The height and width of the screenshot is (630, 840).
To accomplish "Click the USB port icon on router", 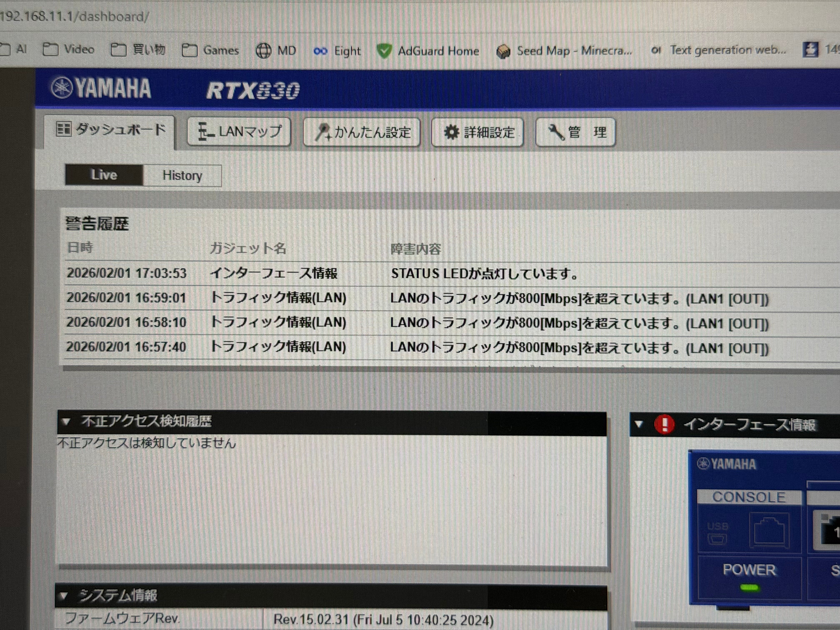I will pyautogui.click(x=717, y=538).
